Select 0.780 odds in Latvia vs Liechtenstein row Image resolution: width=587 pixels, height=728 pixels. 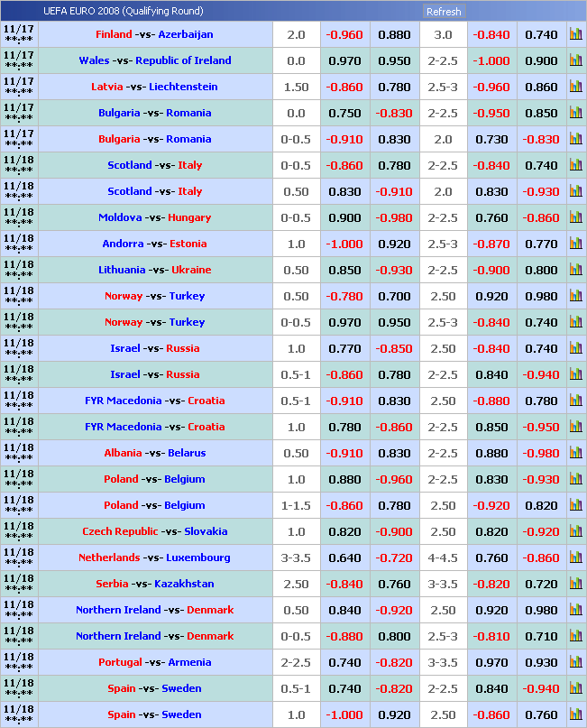[394, 88]
